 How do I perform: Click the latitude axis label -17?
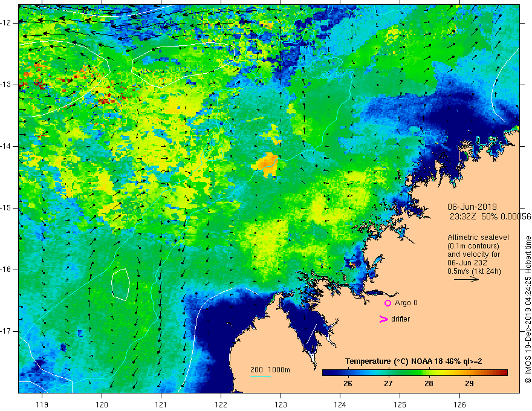coord(7,331)
